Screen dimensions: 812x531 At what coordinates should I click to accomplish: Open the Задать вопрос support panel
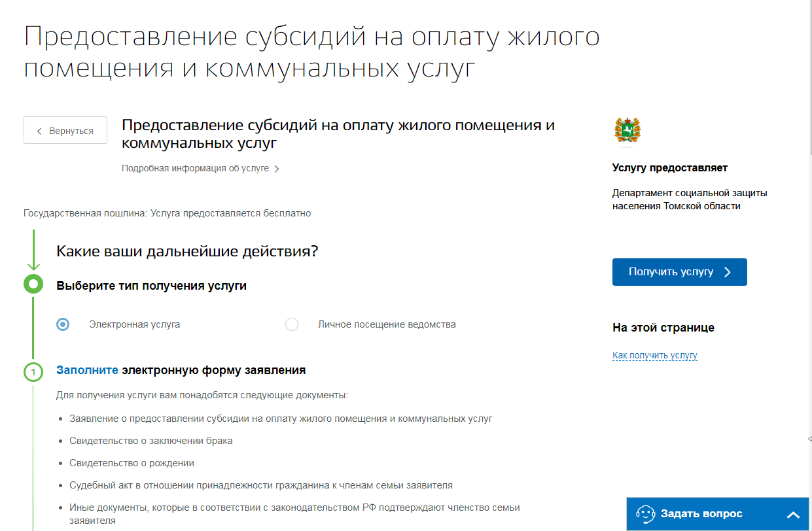[x=701, y=514]
